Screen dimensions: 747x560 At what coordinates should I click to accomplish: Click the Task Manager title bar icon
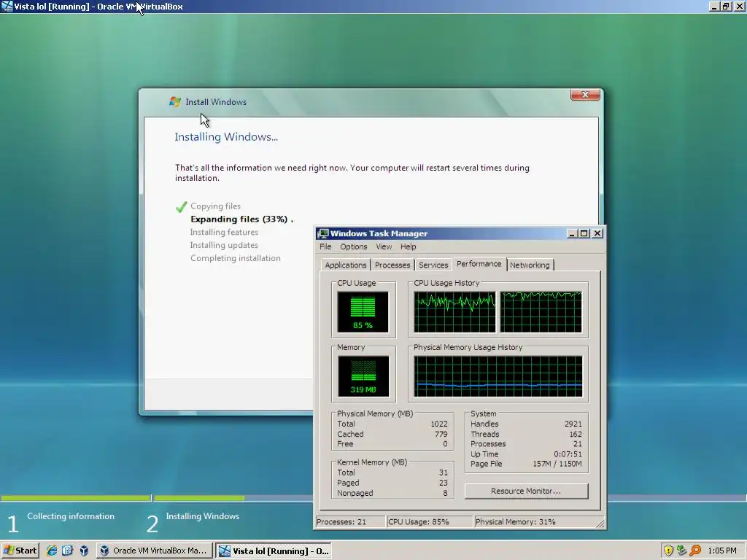pos(323,233)
